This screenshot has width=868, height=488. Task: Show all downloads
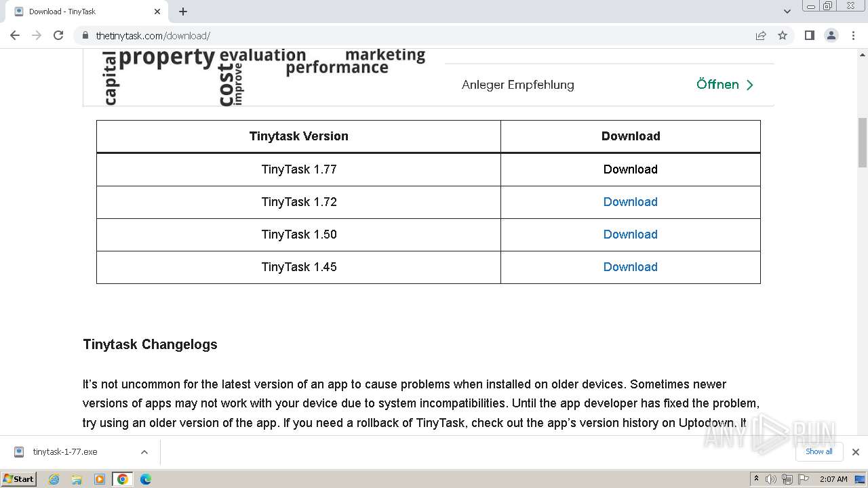point(819,452)
